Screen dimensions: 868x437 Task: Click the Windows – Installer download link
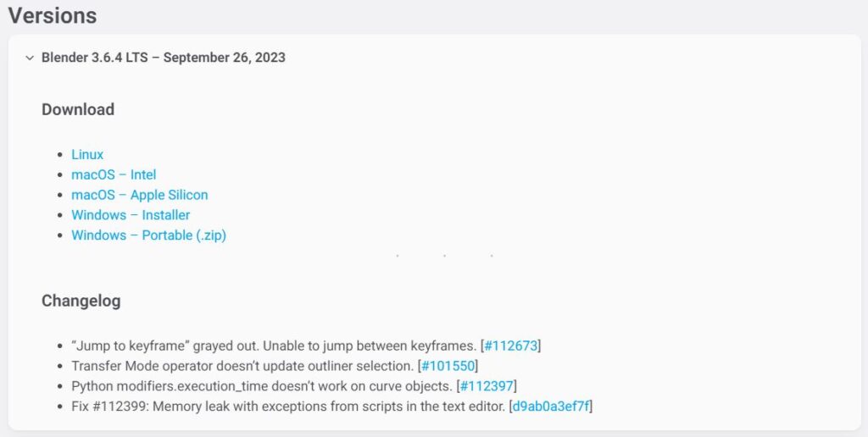pos(131,215)
